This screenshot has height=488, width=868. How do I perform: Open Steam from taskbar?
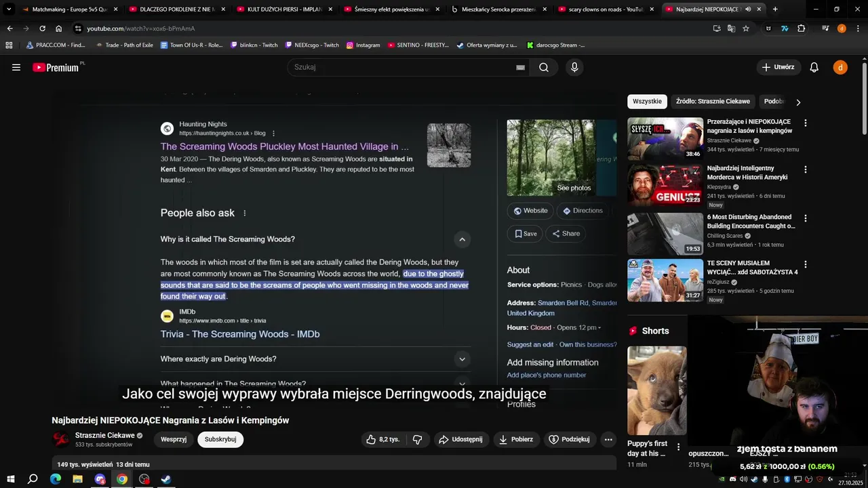[166, 479]
